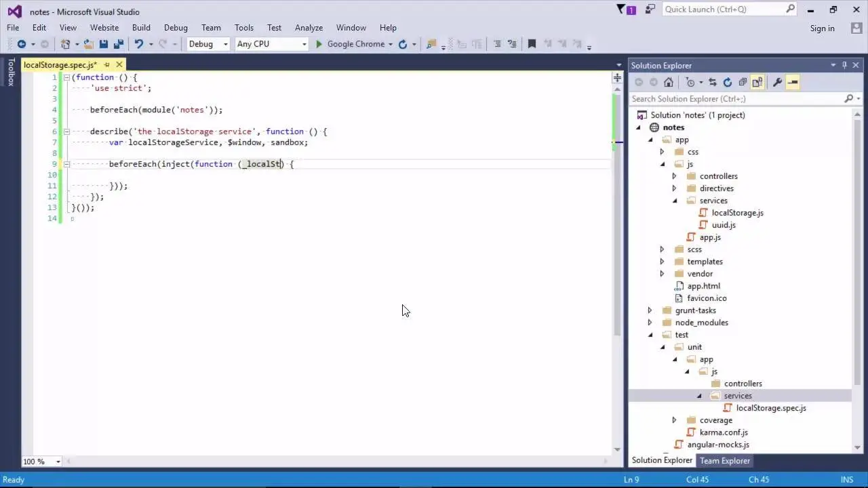Viewport: 868px width, 488px height.
Task: Expand the grunt-tasks folder
Action: 650,310
